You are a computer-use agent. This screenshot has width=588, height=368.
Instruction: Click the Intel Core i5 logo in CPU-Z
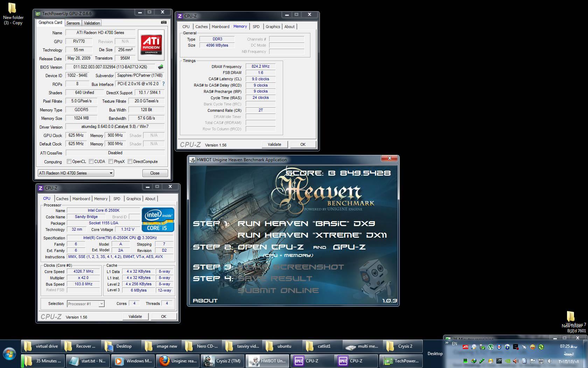click(x=158, y=220)
